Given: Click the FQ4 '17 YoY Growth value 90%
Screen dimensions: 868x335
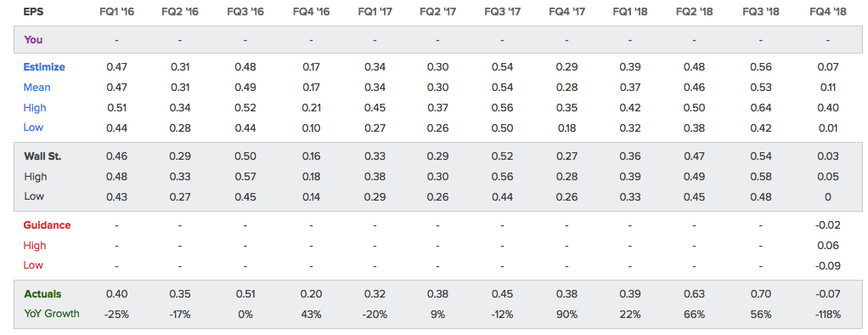Looking at the screenshot, I should [x=566, y=314].
